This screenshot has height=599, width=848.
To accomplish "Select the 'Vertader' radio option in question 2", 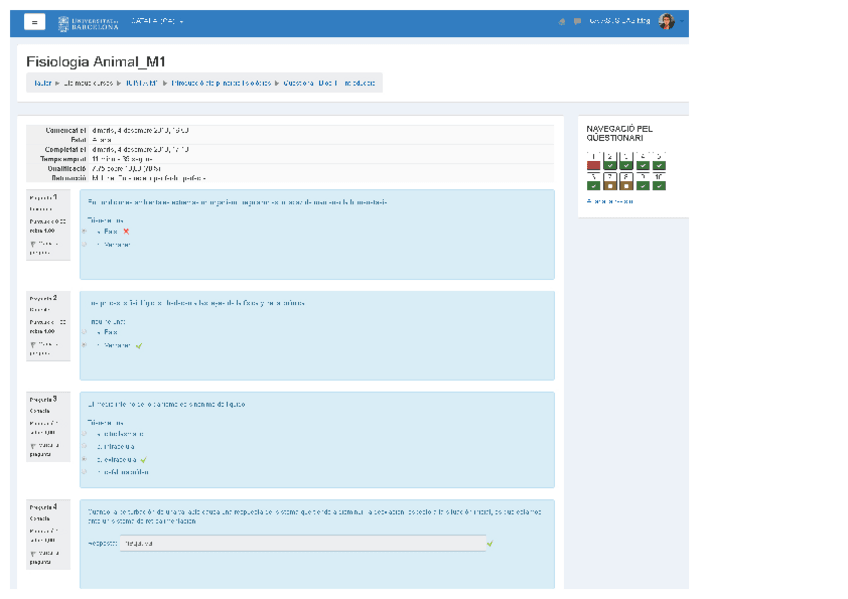I will tap(85, 345).
